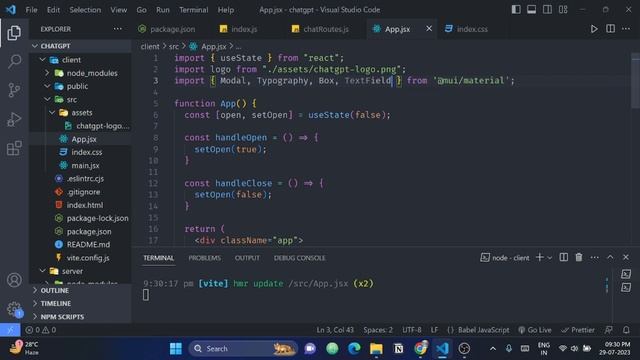
Task: Open Run and Debug view
Action: tap(14, 119)
